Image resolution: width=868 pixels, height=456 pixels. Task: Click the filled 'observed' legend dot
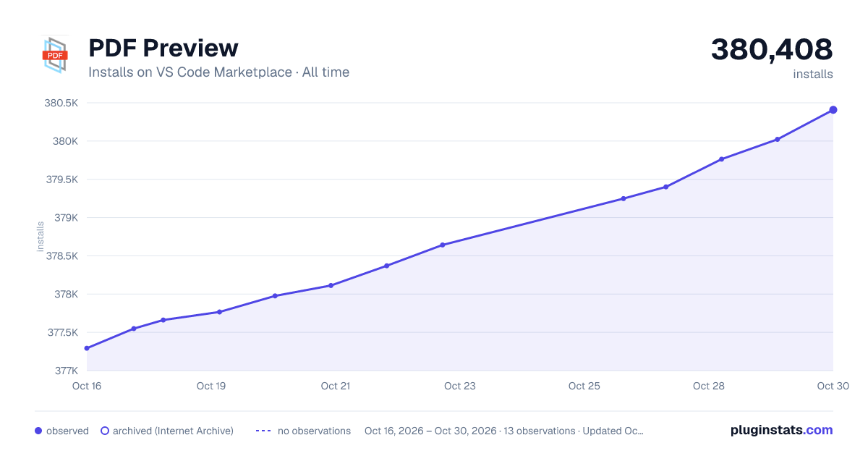(38, 431)
